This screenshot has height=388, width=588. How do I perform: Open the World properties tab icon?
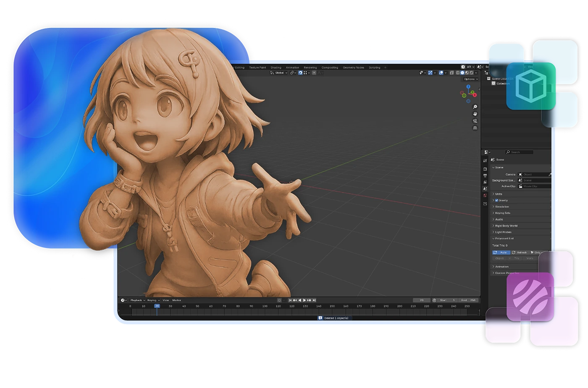click(x=485, y=195)
